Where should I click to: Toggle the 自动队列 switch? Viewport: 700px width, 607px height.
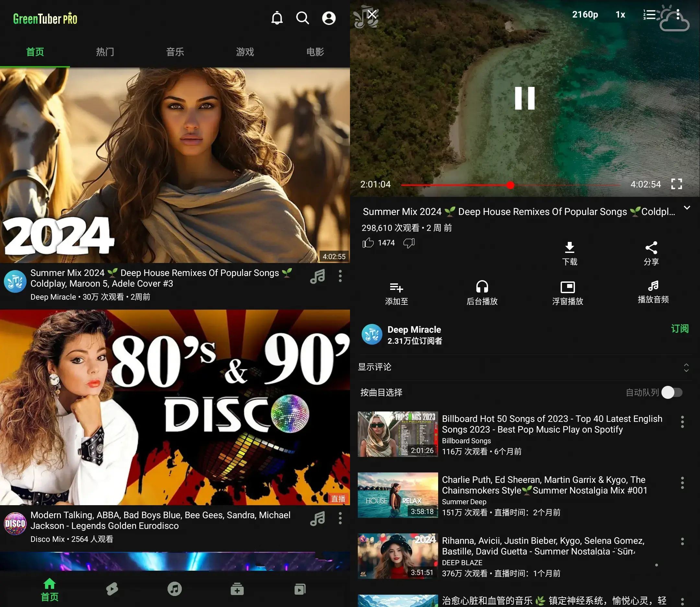tap(672, 393)
